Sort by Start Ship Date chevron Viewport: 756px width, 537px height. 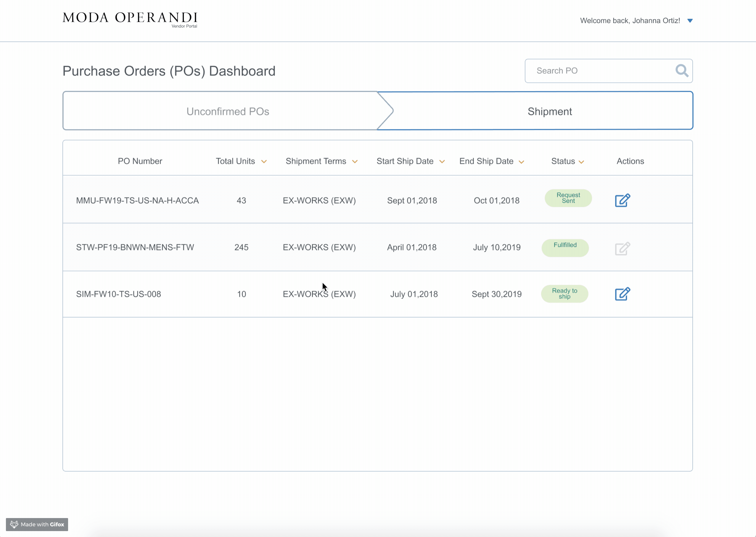442,162
